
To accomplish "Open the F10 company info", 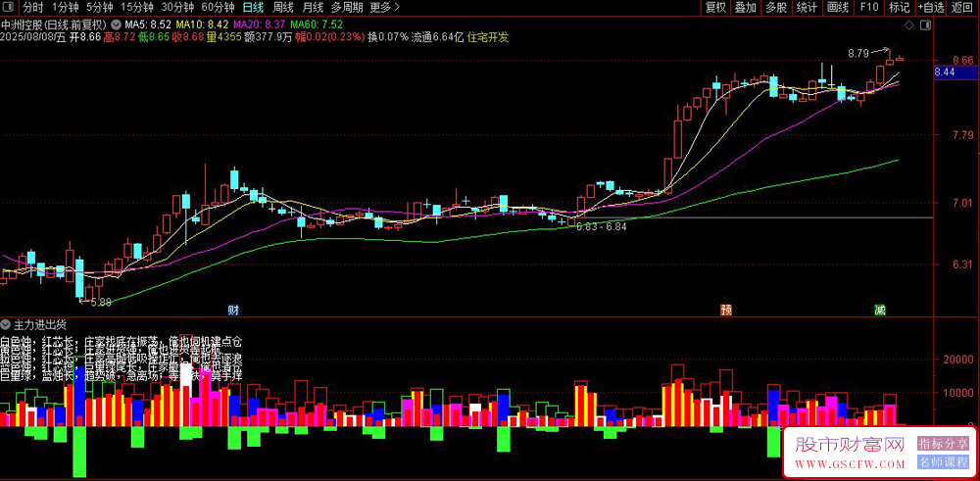I will pos(869,8).
